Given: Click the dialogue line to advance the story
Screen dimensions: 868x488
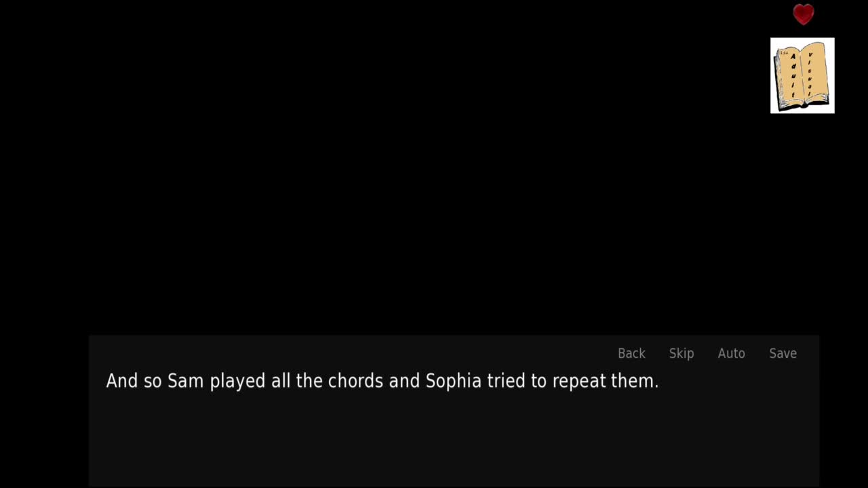Looking at the screenshot, I should [x=382, y=381].
